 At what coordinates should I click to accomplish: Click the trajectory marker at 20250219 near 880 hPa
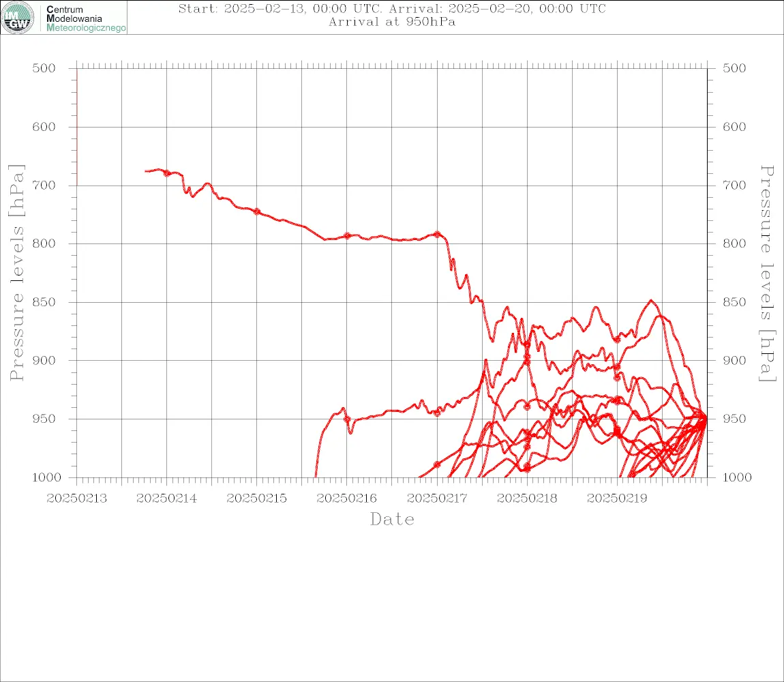(617, 339)
